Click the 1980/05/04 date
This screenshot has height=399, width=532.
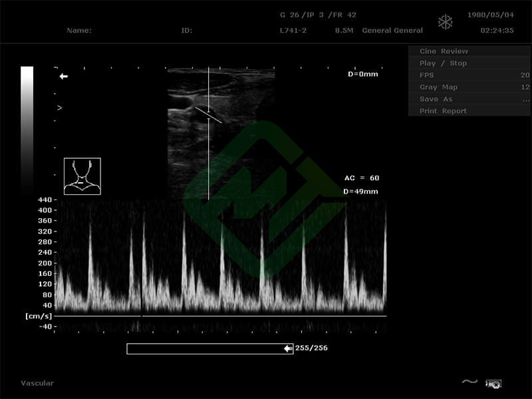click(491, 15)
